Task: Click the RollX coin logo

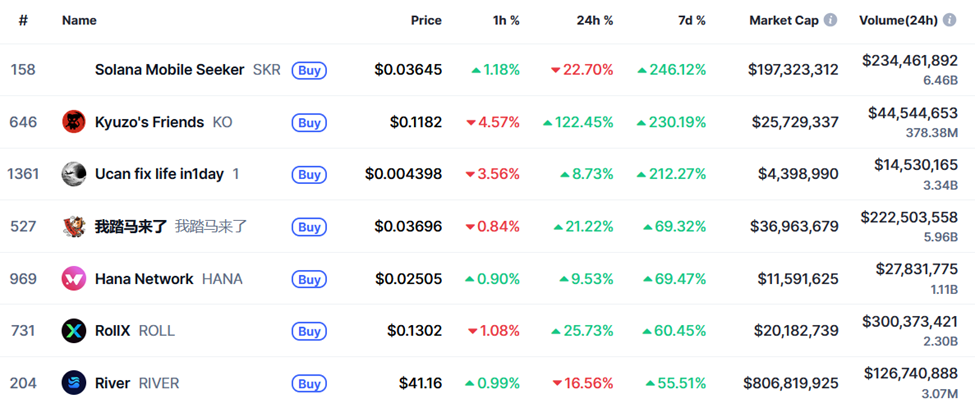Action: [x=73, y=330]
